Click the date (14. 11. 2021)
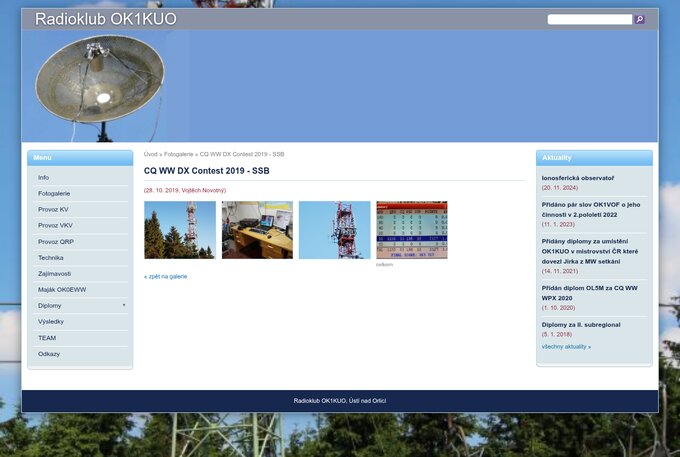Image resolution: width=680 pixels, height=457 pixels. 559,271
